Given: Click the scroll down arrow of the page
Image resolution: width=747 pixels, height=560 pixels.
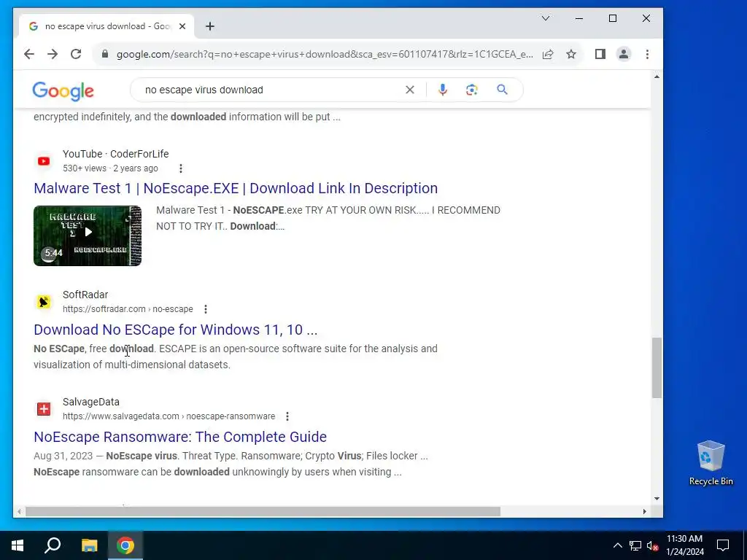Looking at the screenshot, I should pyautogui.click(x=657, y=499).
